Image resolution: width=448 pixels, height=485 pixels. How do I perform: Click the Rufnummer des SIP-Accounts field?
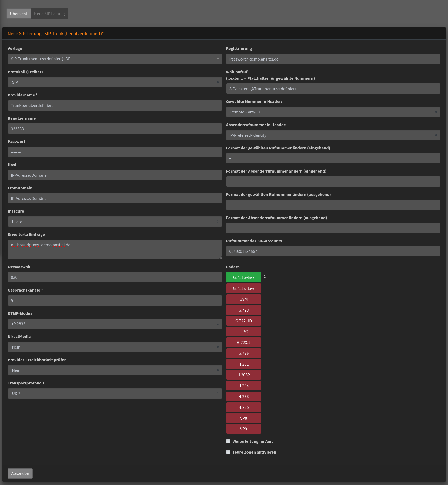pos(333,251)
